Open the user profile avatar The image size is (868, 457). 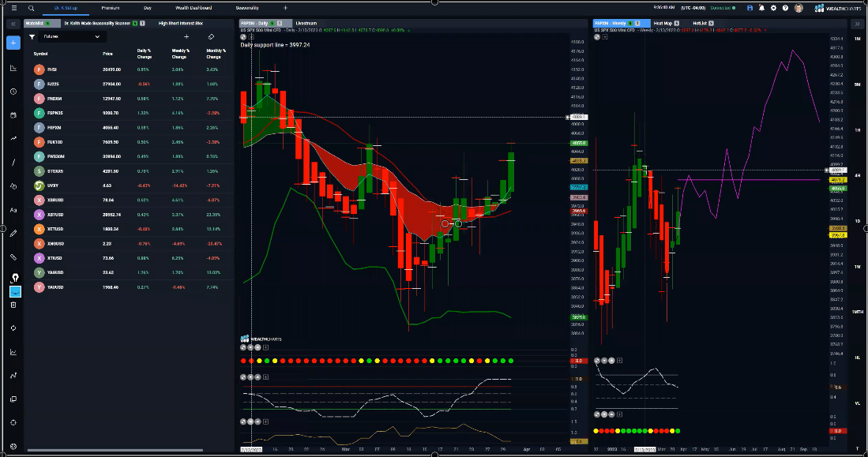click(798, 9)
